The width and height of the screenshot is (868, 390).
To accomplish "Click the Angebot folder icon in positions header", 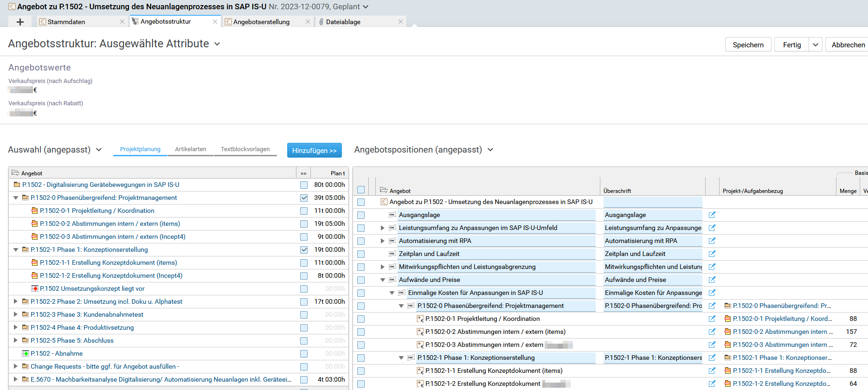I will click(384, 190).
